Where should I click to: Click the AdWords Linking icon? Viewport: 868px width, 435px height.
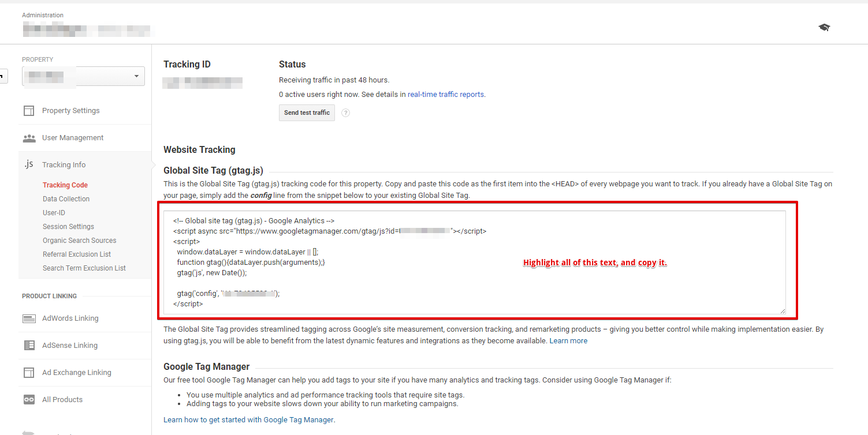29,318
